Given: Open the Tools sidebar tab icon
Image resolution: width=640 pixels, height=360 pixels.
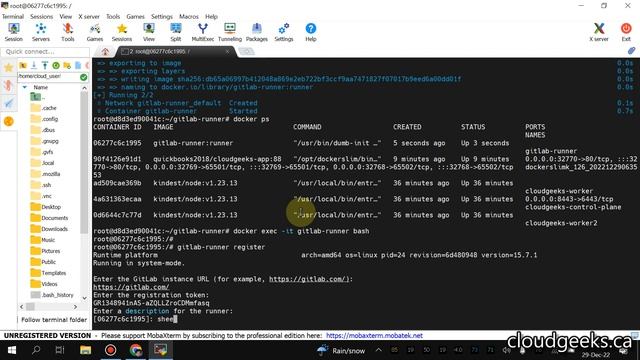Looking at the screenshot, I should pyautogui.click(x=9, y=85).
